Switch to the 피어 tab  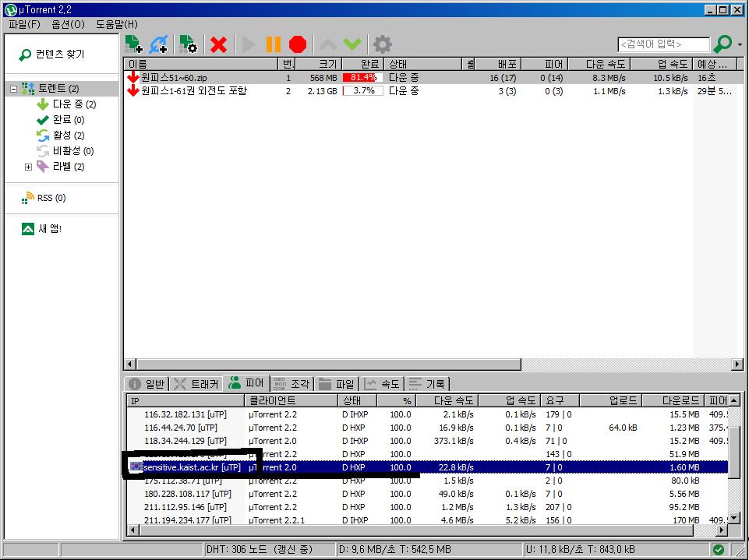click(246, 383)
